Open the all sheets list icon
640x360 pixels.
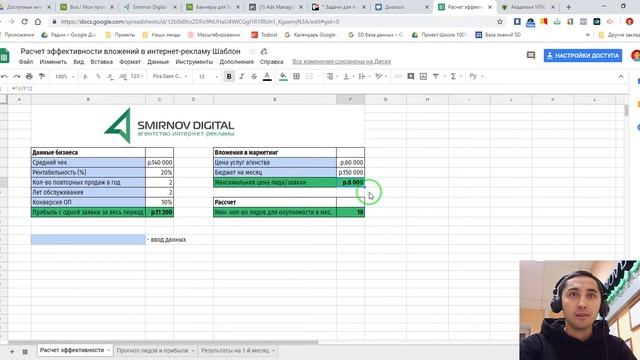point(25,351)
